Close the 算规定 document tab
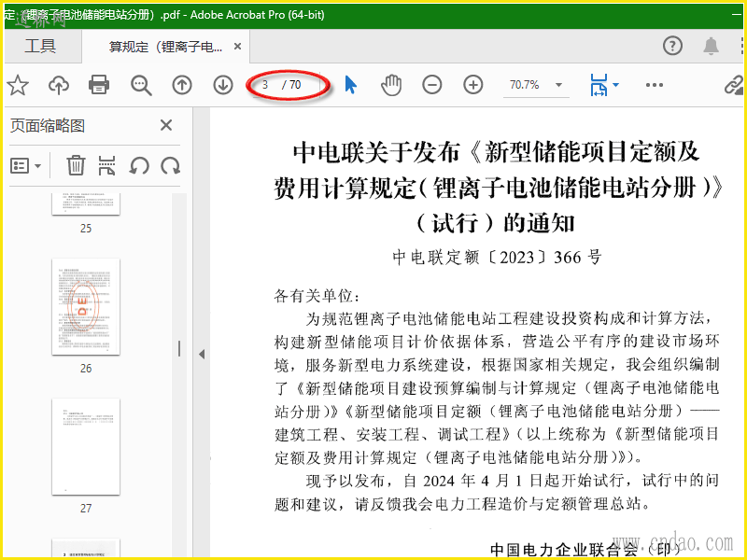Viewport: 747px width, 560px height. point(237,47)
